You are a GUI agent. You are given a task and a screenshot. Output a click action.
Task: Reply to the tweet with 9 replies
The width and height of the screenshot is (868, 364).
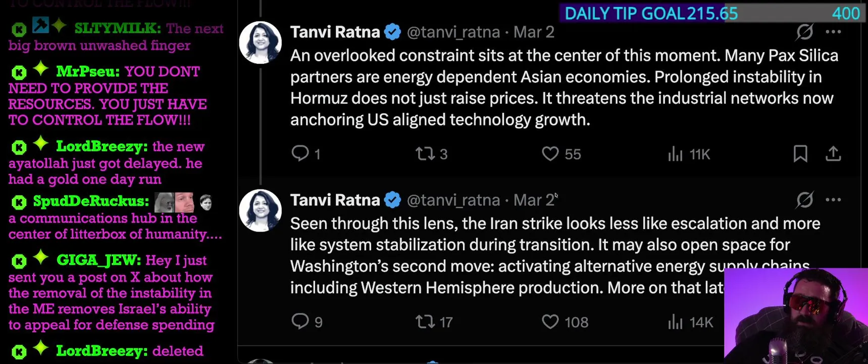click(300, 322)
